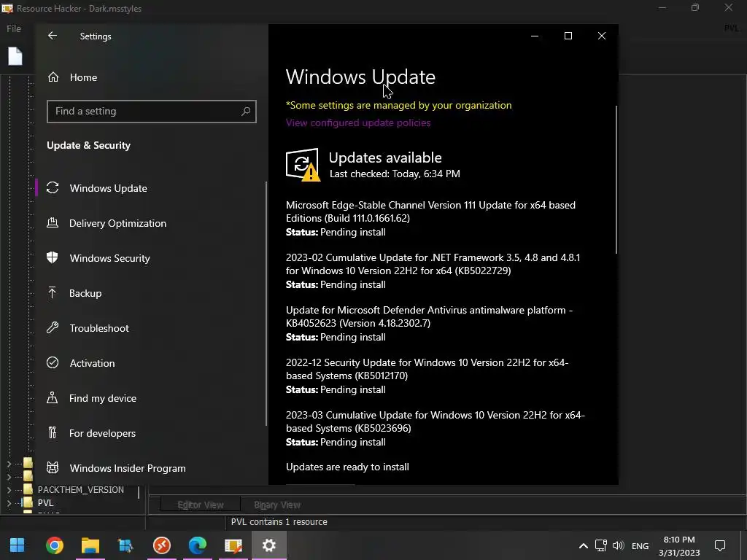Click the search magnifier in Find a setting
Image resolution: width=747 pixels, height=560 pixels.
pos(246,111)
